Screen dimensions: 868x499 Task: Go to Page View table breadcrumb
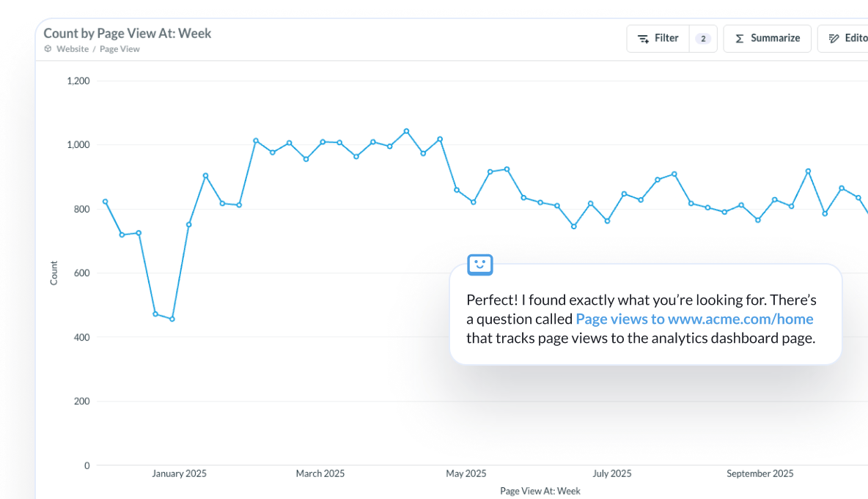119,49
